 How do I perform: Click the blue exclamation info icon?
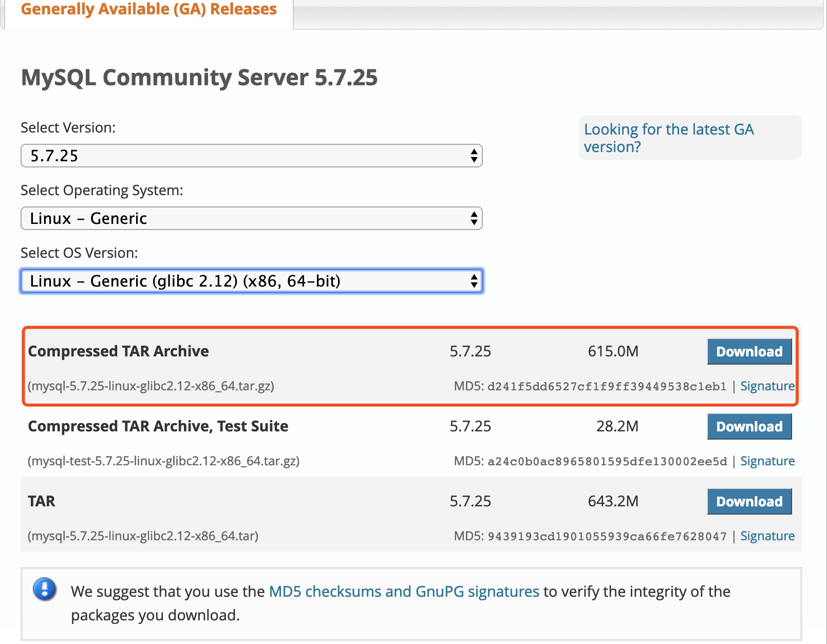45,589
